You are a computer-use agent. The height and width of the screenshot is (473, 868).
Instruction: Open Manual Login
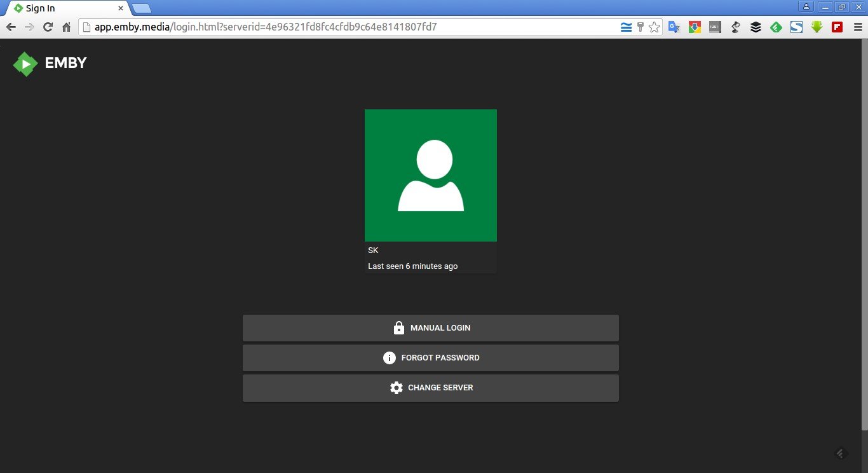(x=431, y=328)
